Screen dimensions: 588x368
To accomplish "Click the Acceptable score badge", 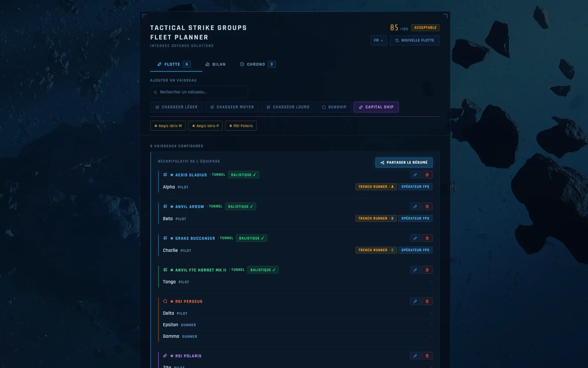I will pyautogui.click(x=425, y=28).
